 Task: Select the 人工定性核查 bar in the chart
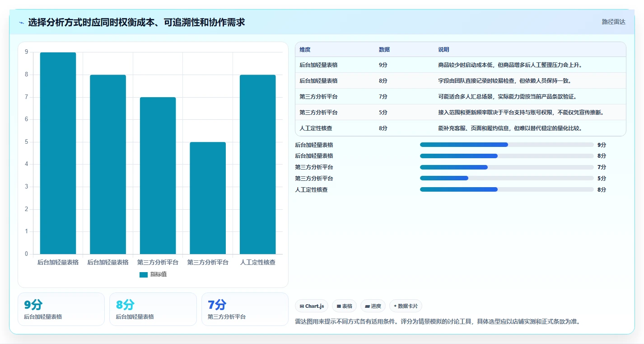(257, 165)
